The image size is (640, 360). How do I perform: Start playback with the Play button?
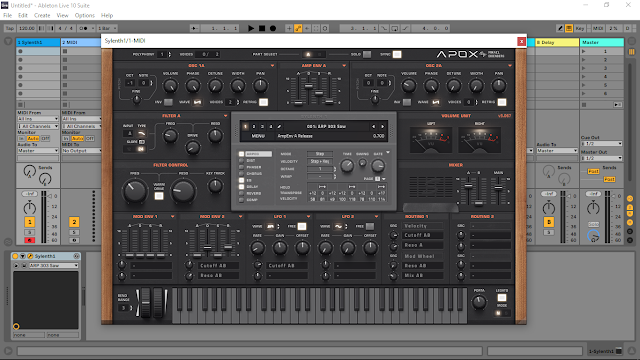pyautogui.click(x=251, y=28)
